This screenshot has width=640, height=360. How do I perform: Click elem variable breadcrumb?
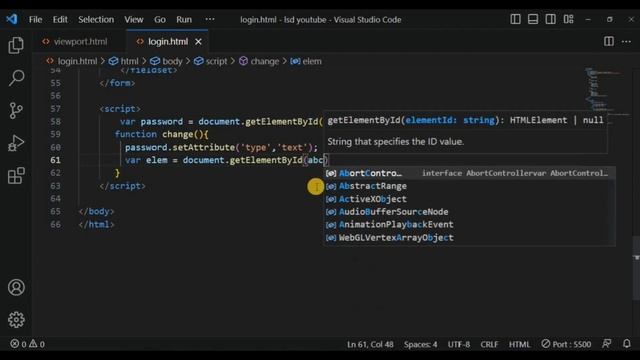pos(306,61)
